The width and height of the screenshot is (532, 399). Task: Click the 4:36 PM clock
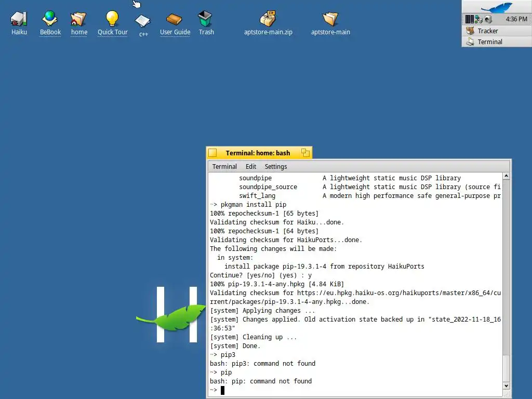coord(516,19)
